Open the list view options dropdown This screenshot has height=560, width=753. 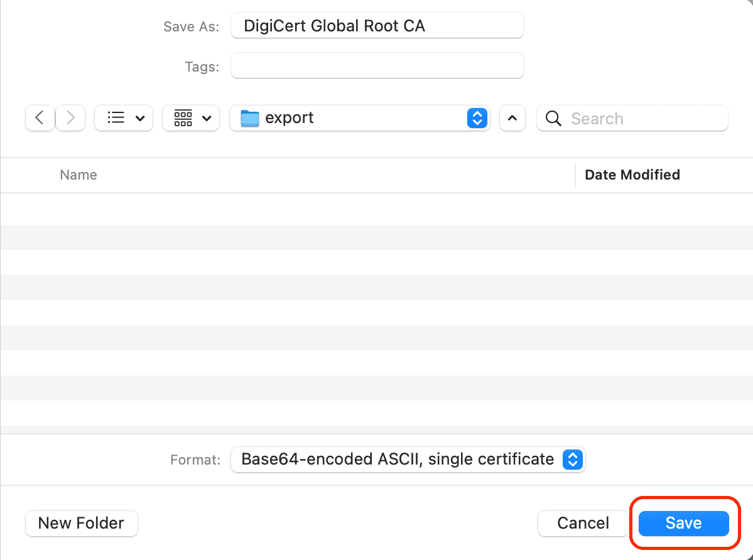click(x=124, y=118)
